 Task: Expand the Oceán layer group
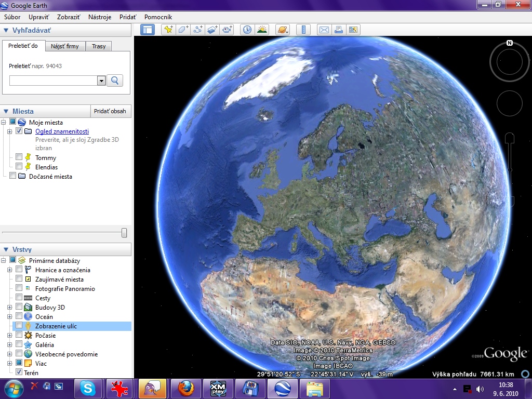coord(9,316)
